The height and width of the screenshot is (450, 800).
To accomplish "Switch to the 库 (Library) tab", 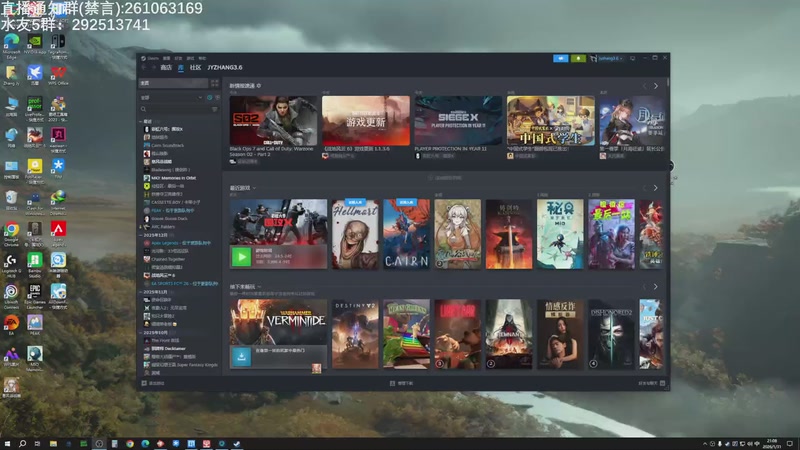I will pos(181,67).
